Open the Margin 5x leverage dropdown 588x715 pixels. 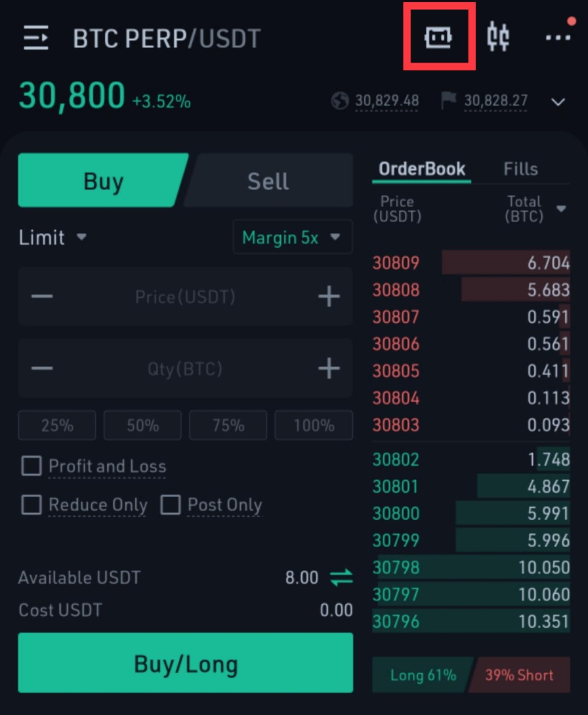point(293,237)
